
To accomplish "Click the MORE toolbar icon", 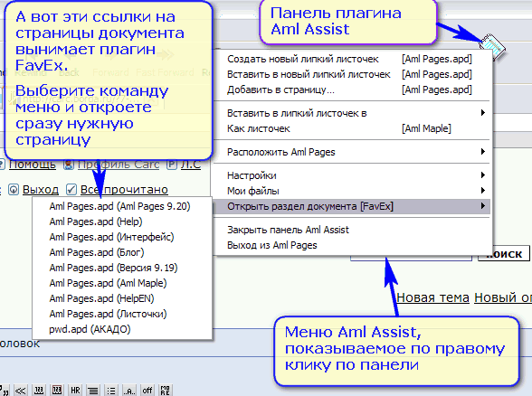I will coord(166,391).
